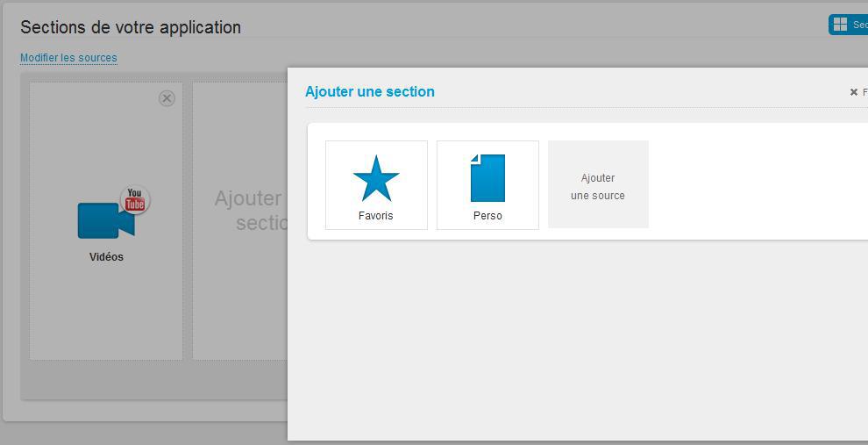The image size is (868, 445).
Task: Click the Favoris label text
Action: pos(375,216)
